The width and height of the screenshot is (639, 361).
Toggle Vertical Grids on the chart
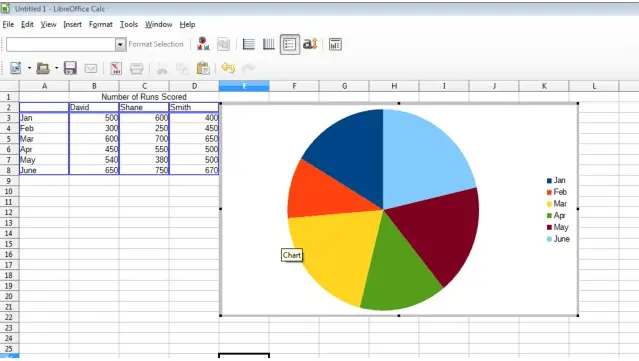coord(269,44)
